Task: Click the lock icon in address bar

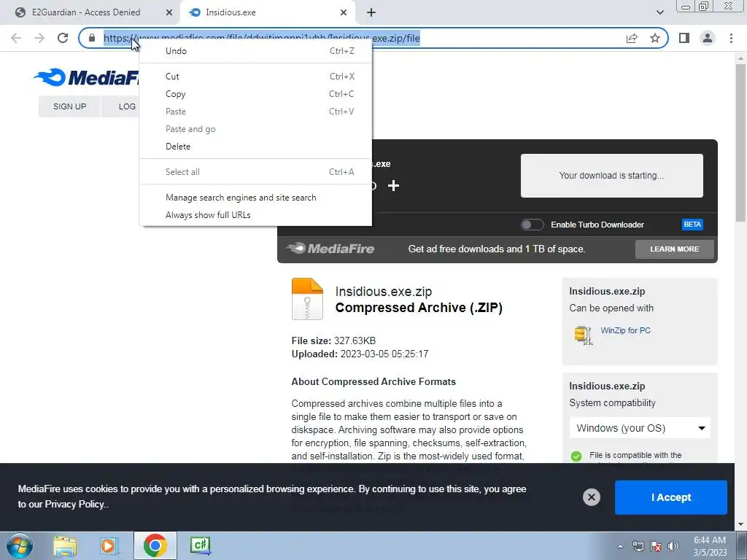Action: 92,38
